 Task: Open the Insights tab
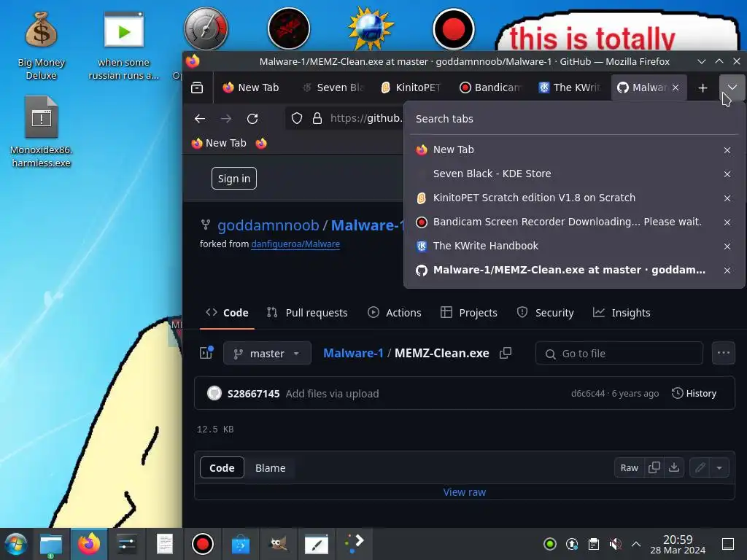click(622, 313)
